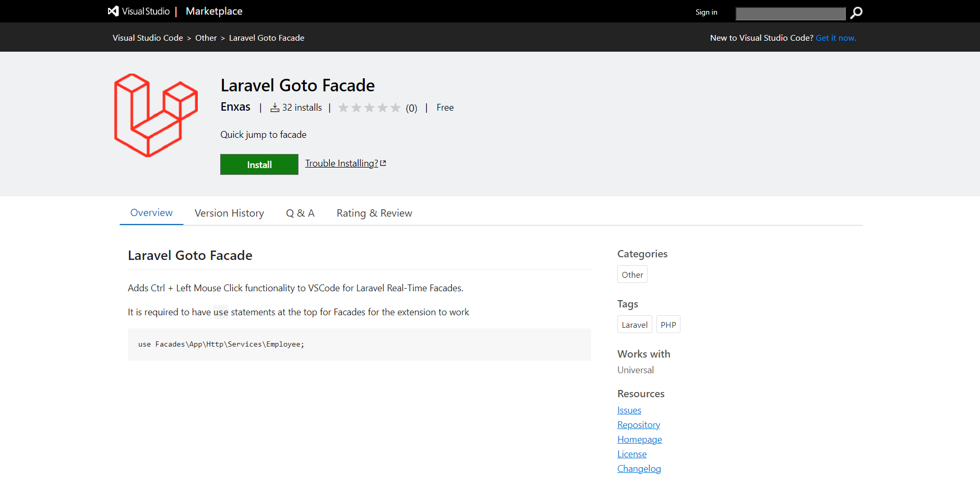Click Laravel Goto Facade breadcrumb
The image size is (980, 487).
tap(267, 38)
